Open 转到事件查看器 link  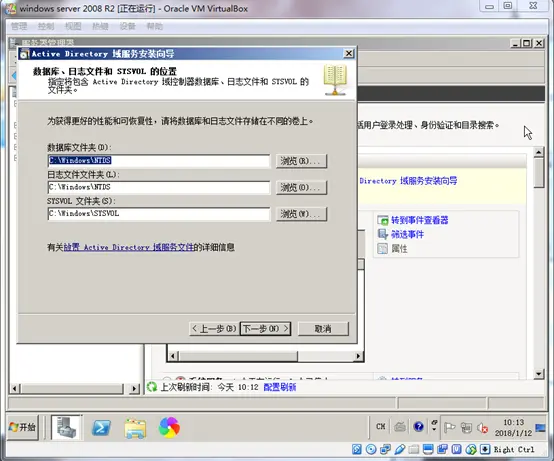coord(420,220)
